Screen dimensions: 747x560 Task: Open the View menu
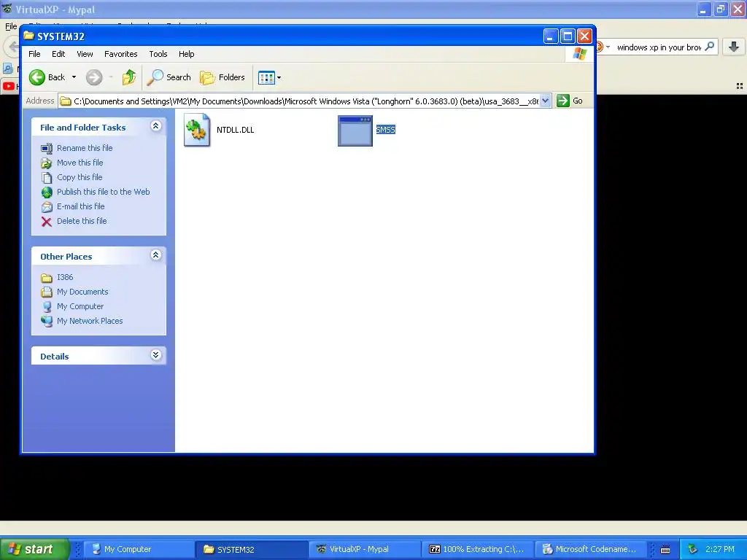(x=85, y=54)
